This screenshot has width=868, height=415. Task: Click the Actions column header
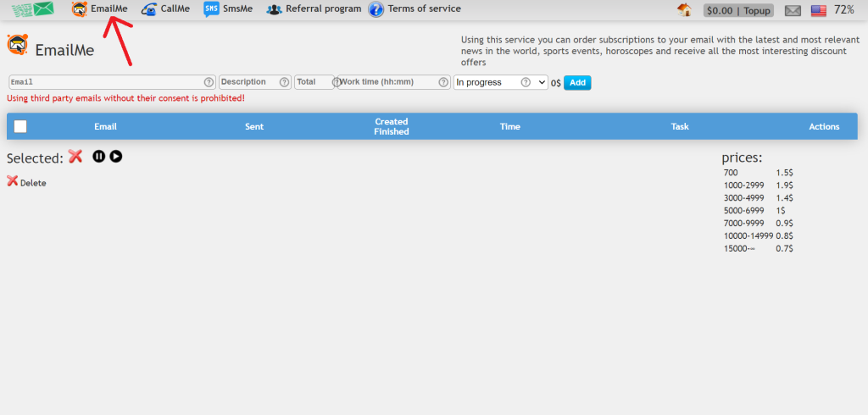tap(824, 127)
